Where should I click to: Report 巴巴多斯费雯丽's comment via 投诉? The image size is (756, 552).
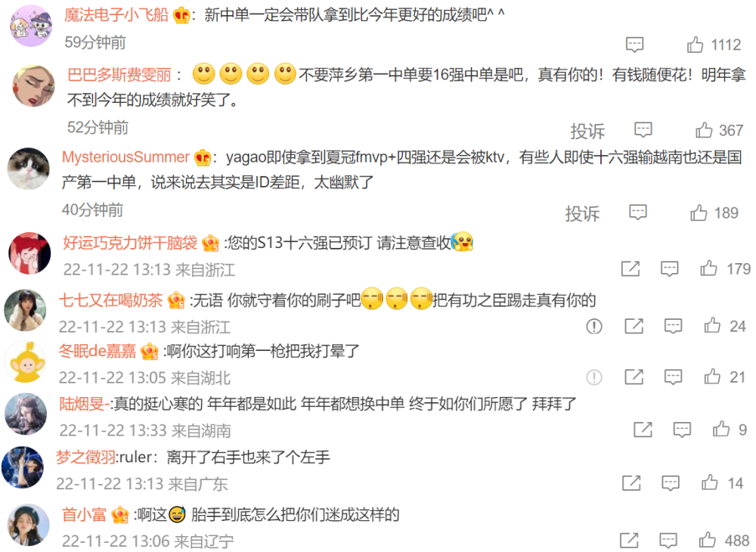tap(587, 131)
